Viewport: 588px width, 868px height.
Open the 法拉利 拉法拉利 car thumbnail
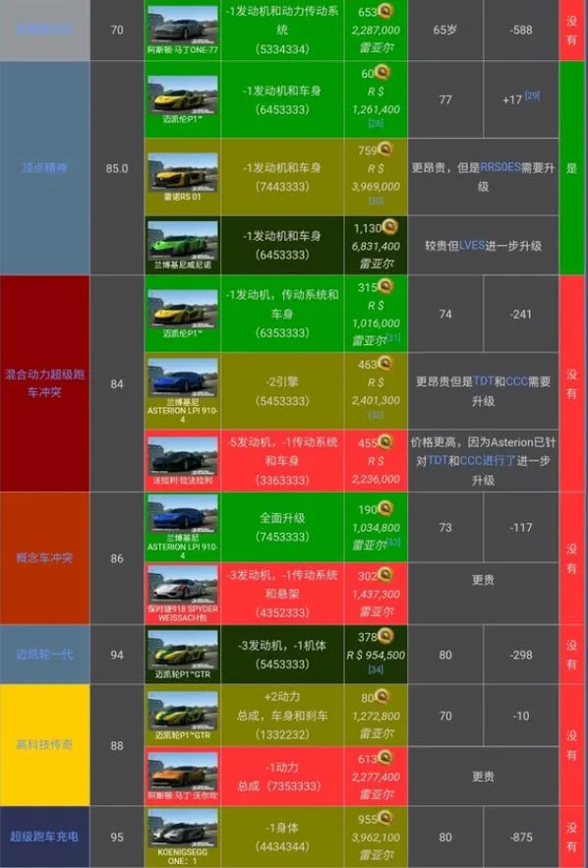183,455
